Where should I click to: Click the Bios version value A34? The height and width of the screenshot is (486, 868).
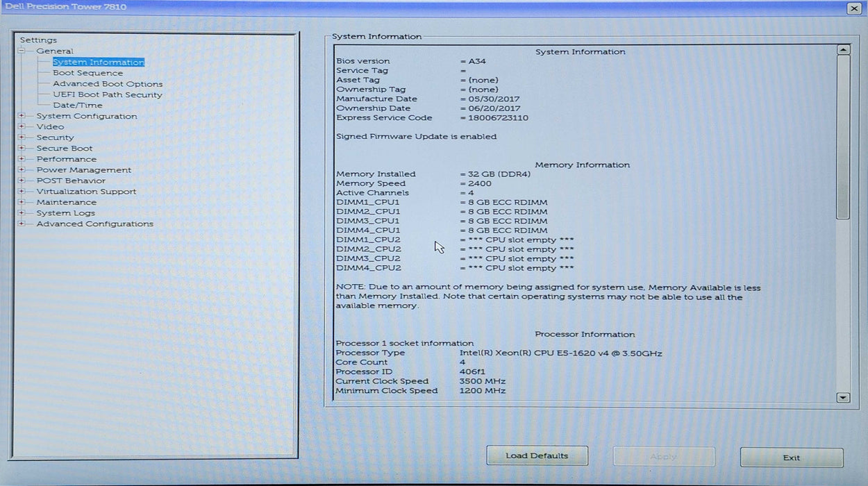[x=477, y=61]
